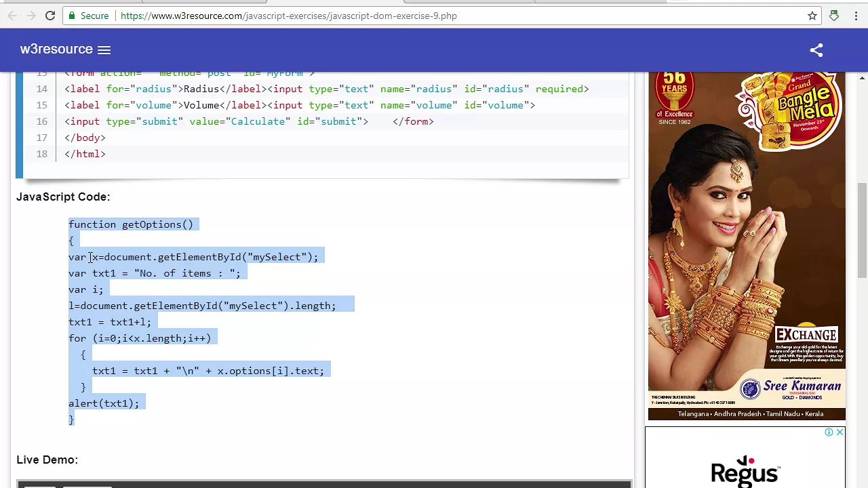Open the w3resource hamburger menu
This screenshot has width=868, height=488.
pos(104,49)
